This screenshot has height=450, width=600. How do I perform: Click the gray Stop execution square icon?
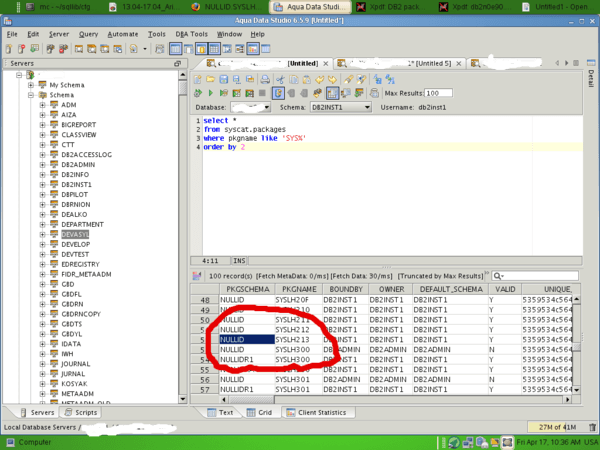pyautogui.click(x=262, y=93)
